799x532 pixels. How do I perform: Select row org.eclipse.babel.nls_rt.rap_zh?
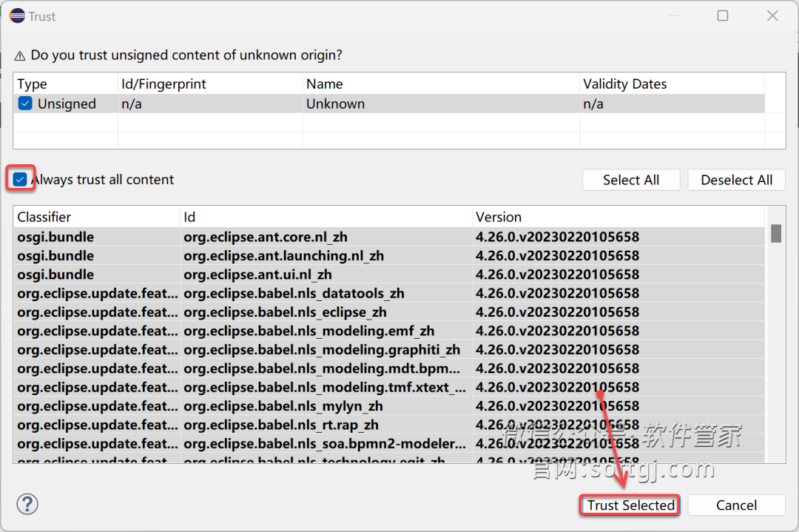tap(389, 425)
